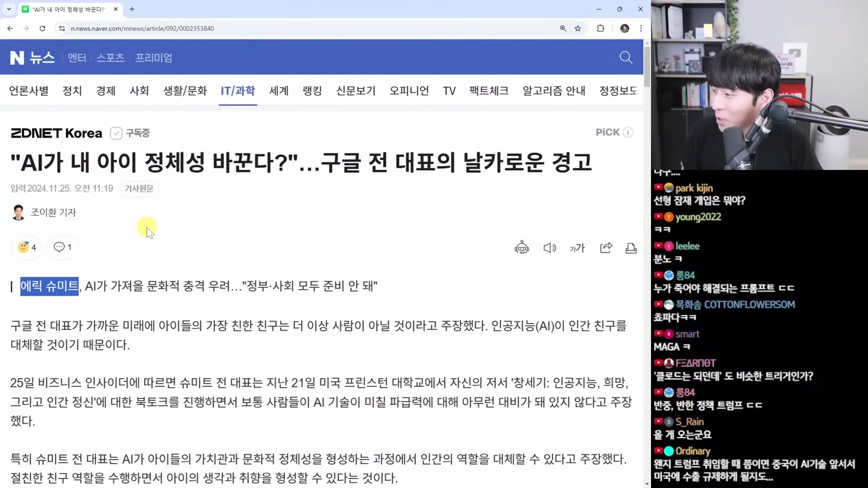
Task: Click chat username young2022
Action: [x=698, y=217]
